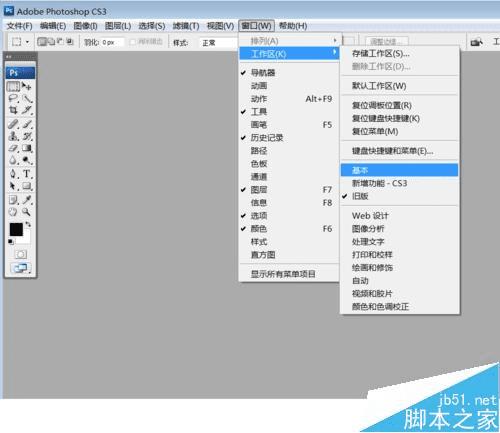
Task: Select the History Brush tool
Action: point(27,136)
